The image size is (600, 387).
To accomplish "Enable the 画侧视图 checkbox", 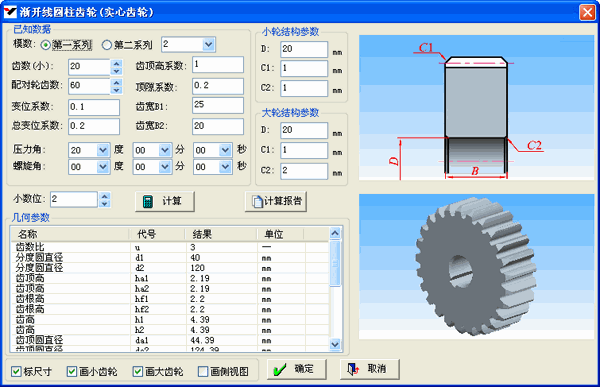I will [x=203, y=371].
